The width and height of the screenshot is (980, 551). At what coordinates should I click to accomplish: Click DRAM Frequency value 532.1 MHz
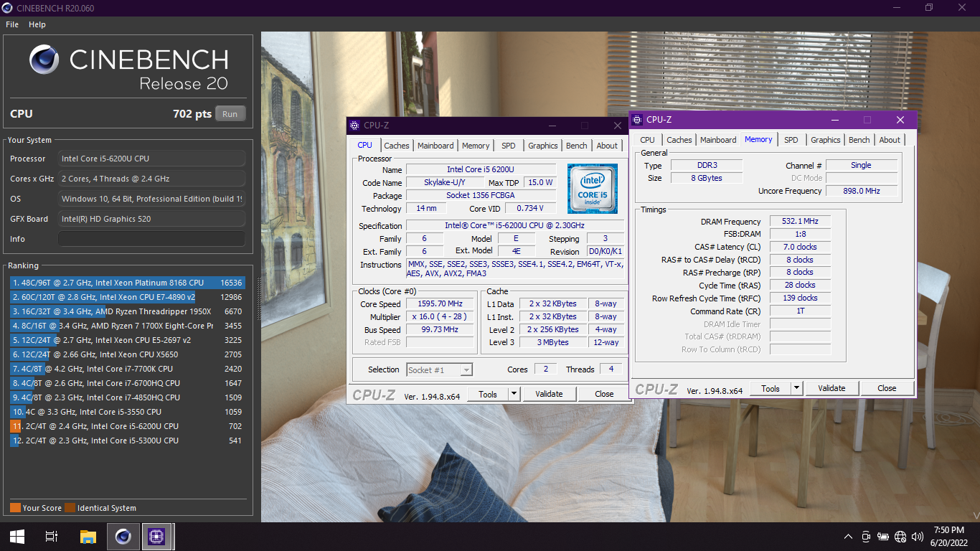(x=801, y=222)
